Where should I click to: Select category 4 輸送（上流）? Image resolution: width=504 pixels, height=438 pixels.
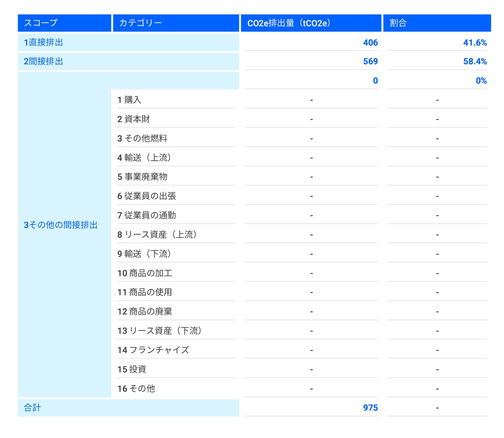[x=145, y=158]
